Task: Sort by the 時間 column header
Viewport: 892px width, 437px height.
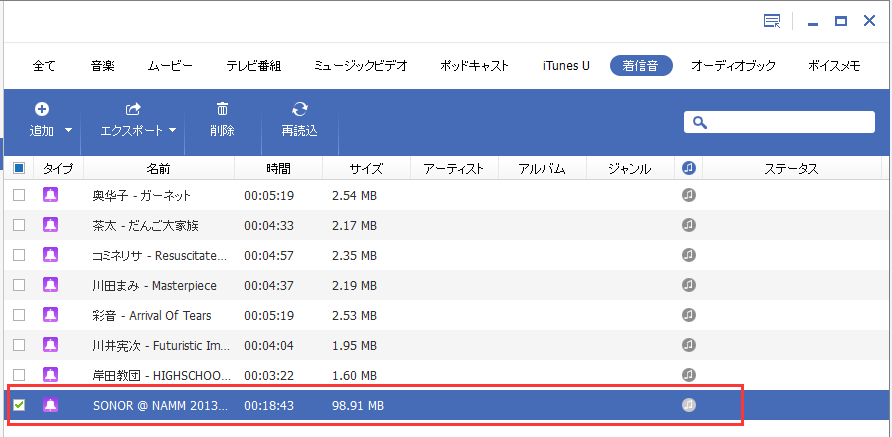Action: [x=278, y=168]
